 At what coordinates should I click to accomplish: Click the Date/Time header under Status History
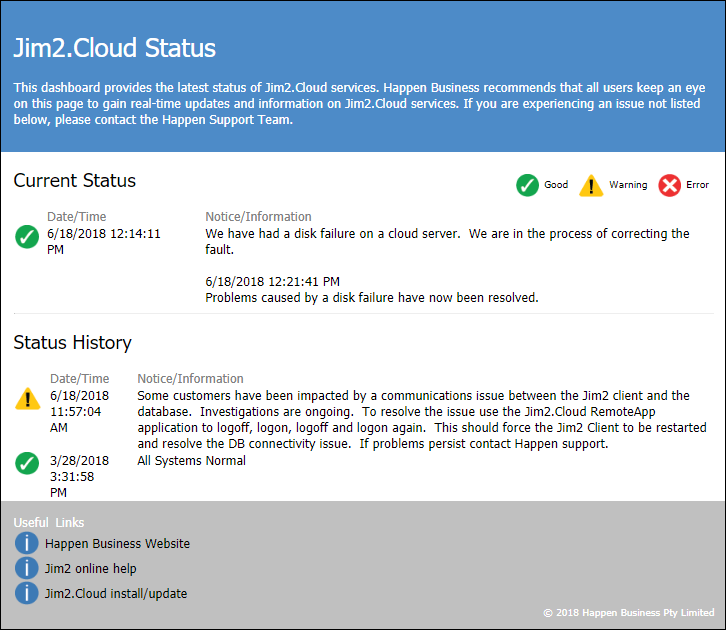click(80, 379)
